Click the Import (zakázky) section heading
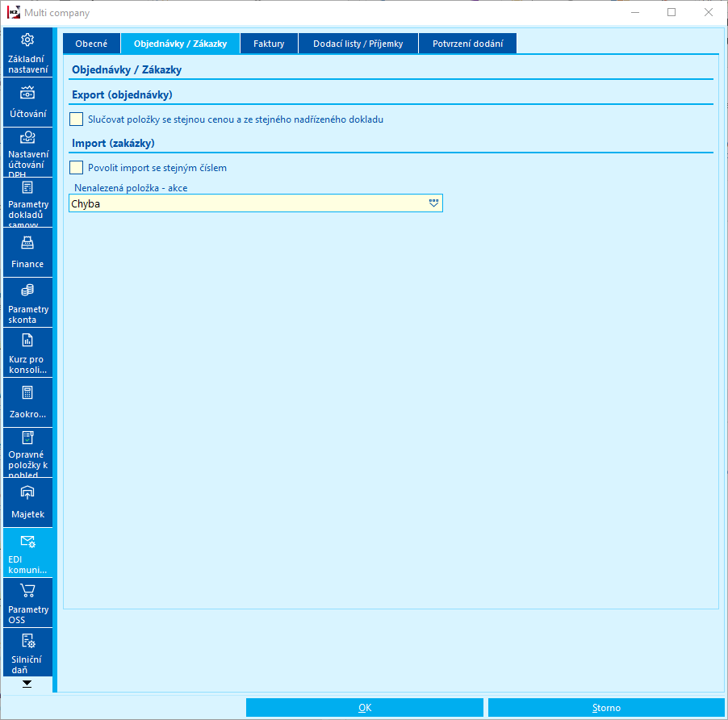Screen dimensions: 728x720 click(x=113, y=143)
